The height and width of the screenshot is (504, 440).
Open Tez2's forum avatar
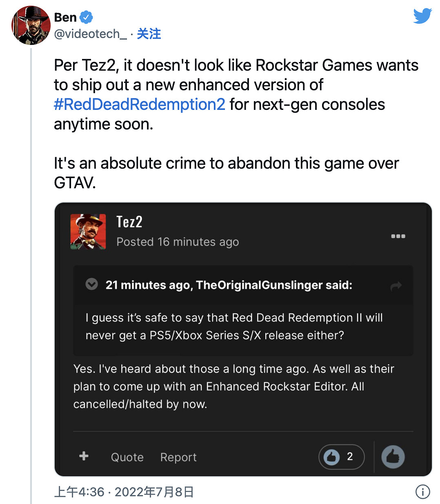tap(88, 232)
